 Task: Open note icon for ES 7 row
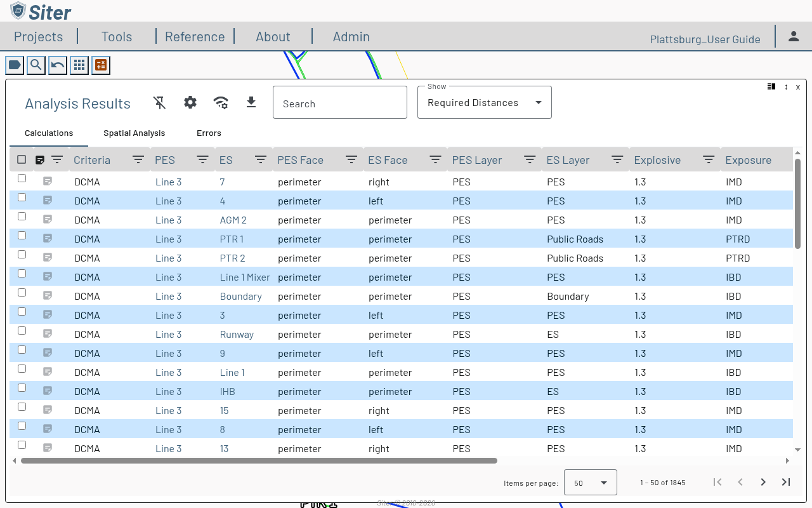click(48, 182)
